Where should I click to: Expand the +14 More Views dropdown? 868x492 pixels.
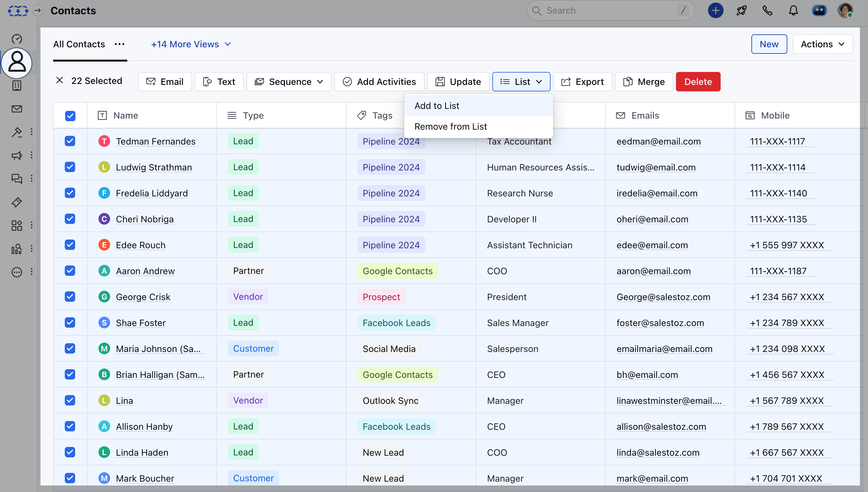191,44
